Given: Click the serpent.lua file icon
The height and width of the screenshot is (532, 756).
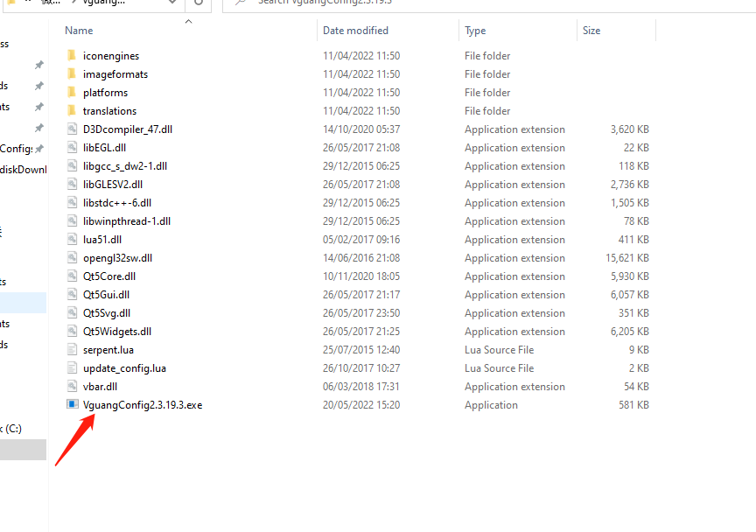Looking at the screenshot, I should click(72, 350).
